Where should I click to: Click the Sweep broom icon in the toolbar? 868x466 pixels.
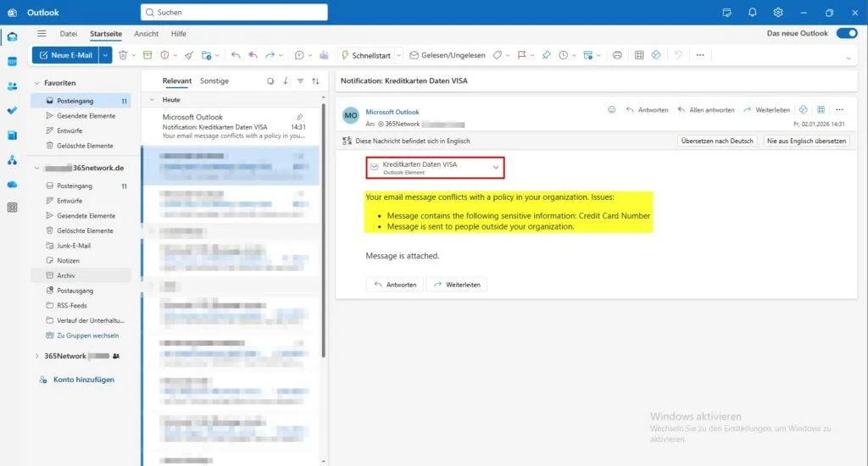188,55
